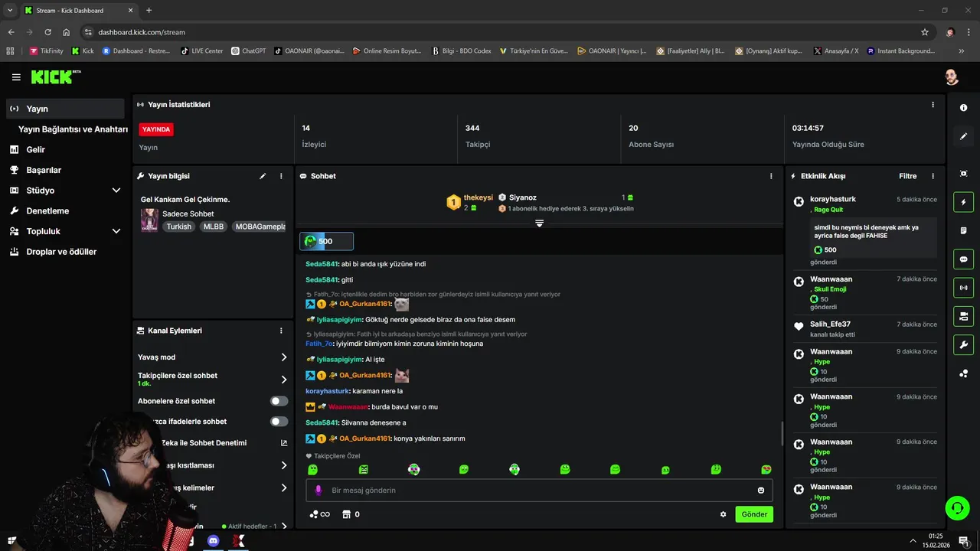Open the hamburger menu beside the Kick logo
Viewport: 980px width, 551px height.
click(x=16, y=77)
